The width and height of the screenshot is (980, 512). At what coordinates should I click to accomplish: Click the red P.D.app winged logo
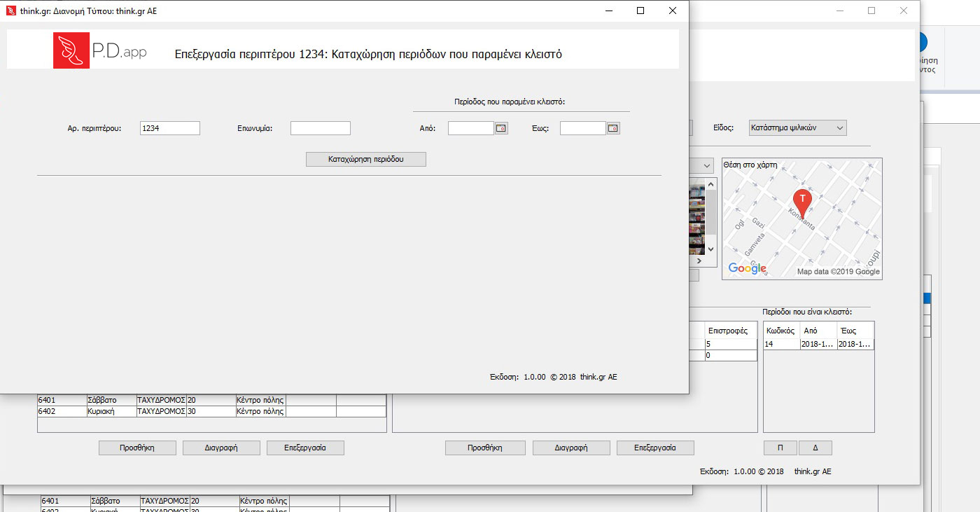pyautogui.click(x=71, y=50)
